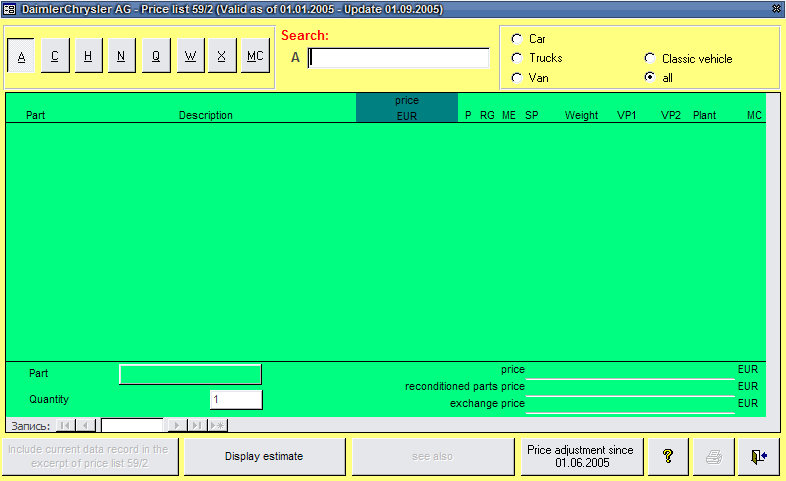Click the price EUR column header
This screenshot has width=786, height=481.
(x=407, y=108)
